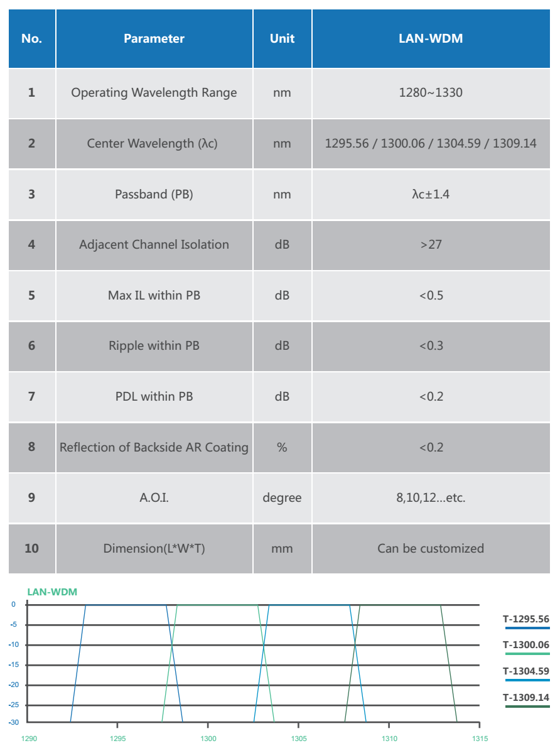Click the ">27" isolation value
The image size is (560, 753).
click(x=431, y=244)
